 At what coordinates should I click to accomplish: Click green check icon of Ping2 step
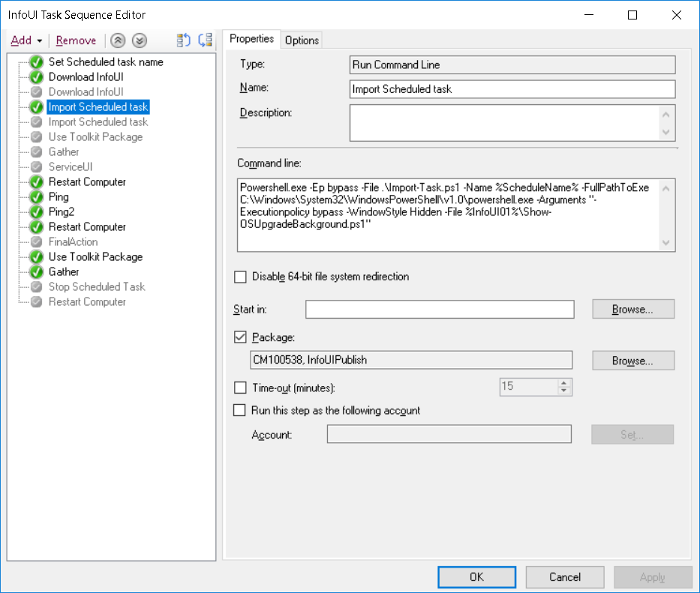click(x=37, y=212)
